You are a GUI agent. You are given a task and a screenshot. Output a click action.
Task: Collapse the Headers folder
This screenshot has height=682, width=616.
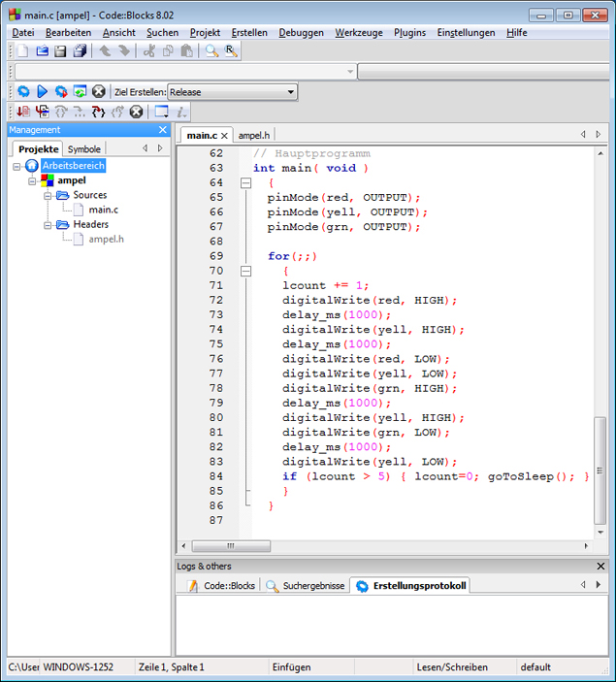point(48,225)
